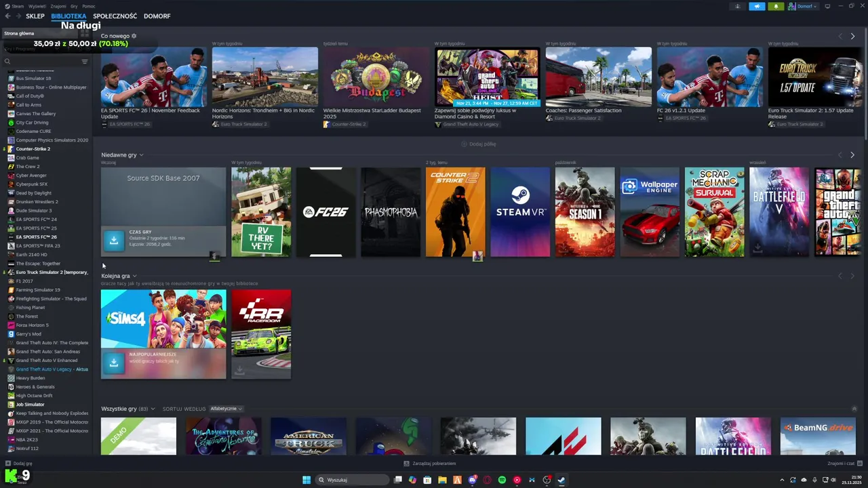Open Counter-Strike 2 icon in game list
The image size is (868, 488).
pyautogui.click(x=11, y=149)
